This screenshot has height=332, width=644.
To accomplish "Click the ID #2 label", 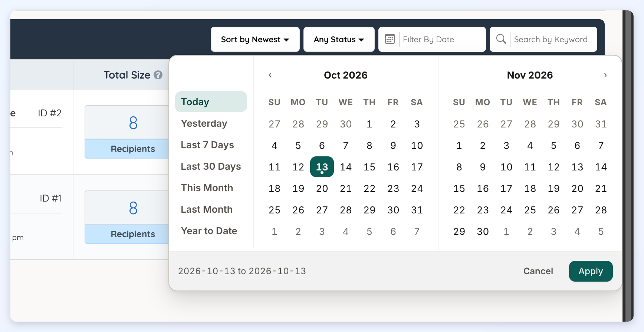I will (50, 113).
